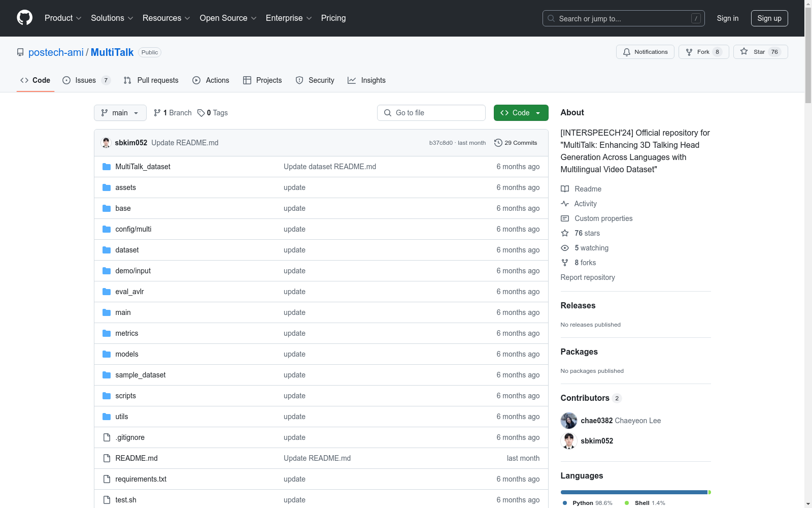Click the Python language bar segment
Image resolution: width=812 pixels, height=508 pixels.
click(x=634, y=492)
